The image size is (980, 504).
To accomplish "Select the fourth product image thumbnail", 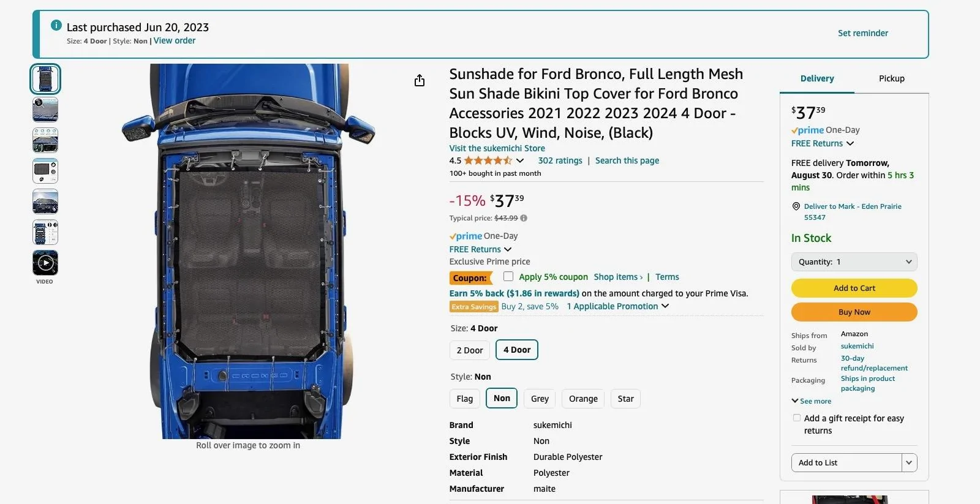I will (x=45, y=171).
